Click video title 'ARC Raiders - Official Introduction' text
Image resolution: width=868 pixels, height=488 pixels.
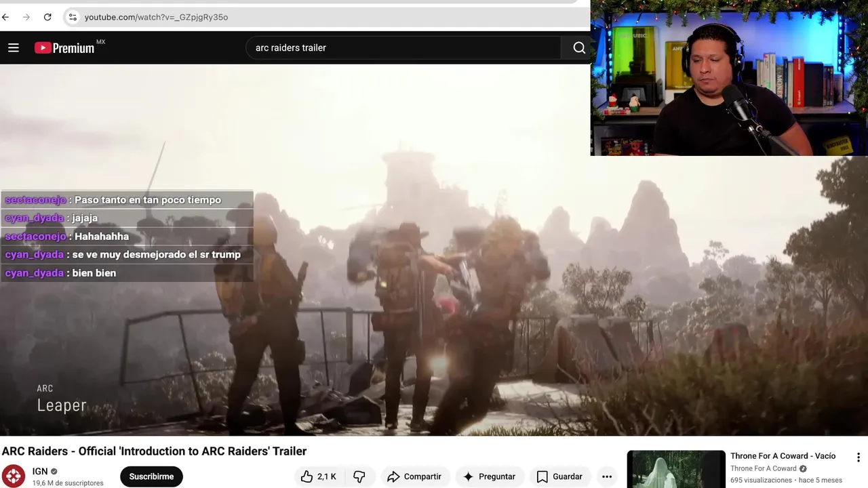click(x=154, y=451)
